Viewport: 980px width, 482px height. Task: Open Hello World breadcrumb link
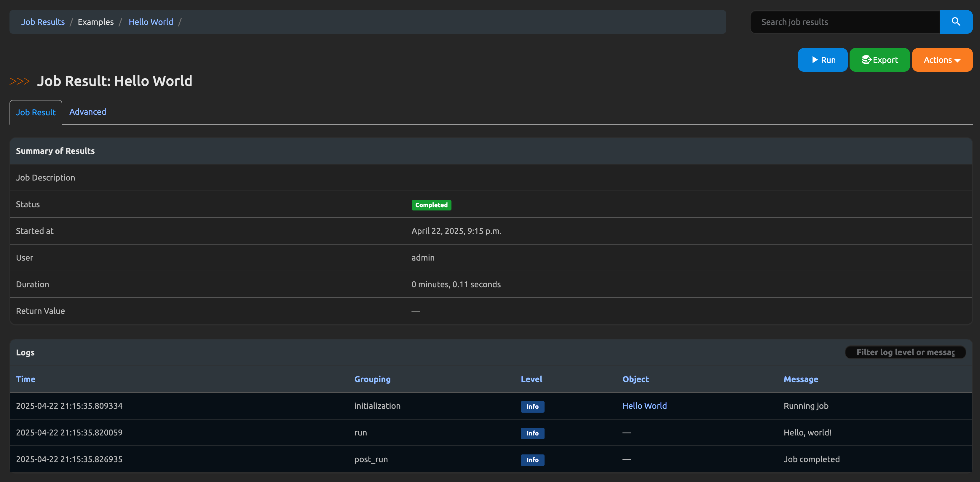[151, 22]
